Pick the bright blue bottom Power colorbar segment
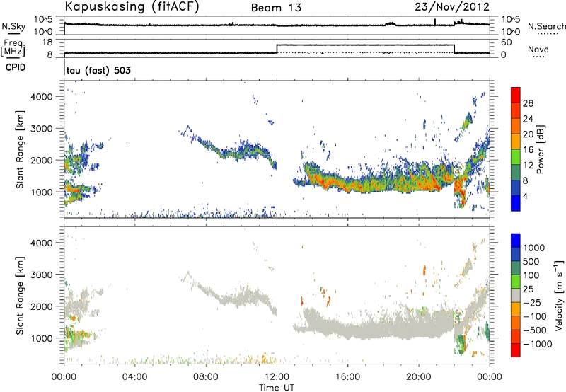 pos(516,203)
